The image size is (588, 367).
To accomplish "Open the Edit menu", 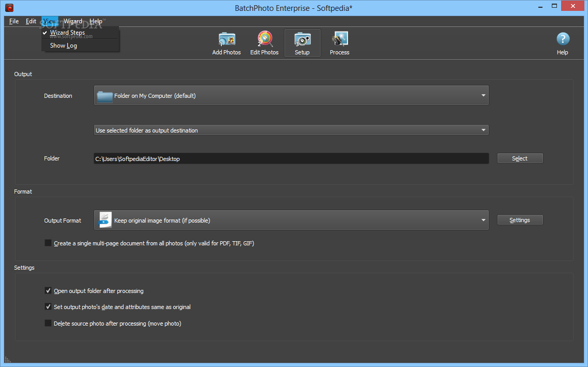I will click(x=31, y=21).
